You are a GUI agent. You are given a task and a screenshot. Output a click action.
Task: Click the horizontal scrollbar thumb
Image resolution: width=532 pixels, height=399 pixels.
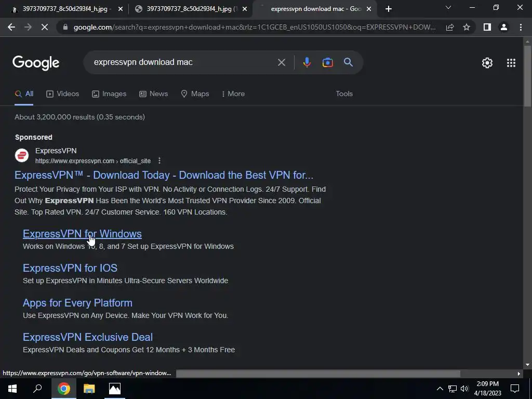[318, 374]
